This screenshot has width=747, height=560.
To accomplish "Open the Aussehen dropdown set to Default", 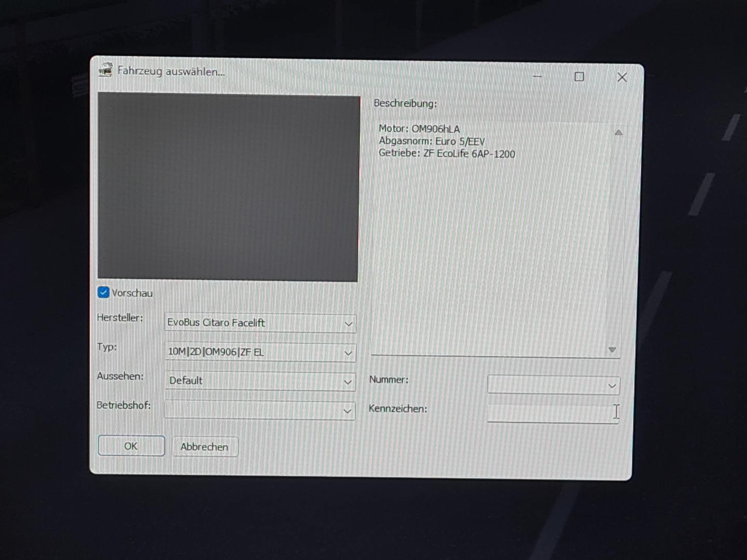I will pyautogui.click(x=260, y=381).
